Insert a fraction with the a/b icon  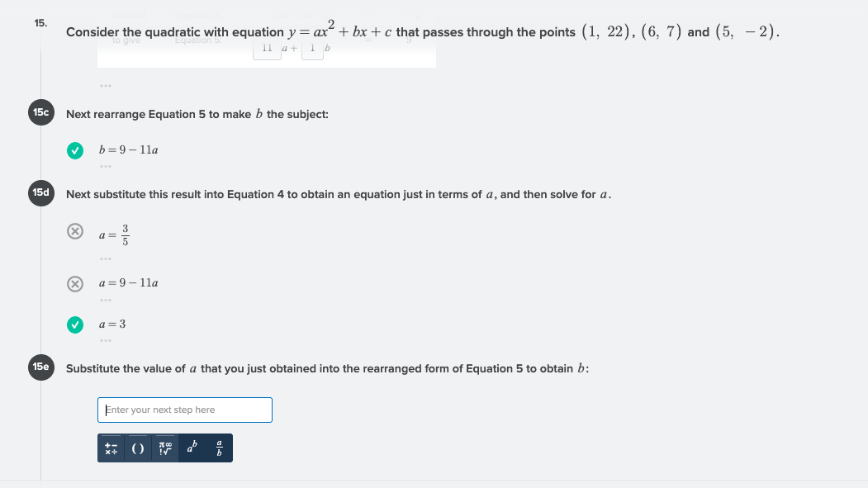(x=217, y=448)
